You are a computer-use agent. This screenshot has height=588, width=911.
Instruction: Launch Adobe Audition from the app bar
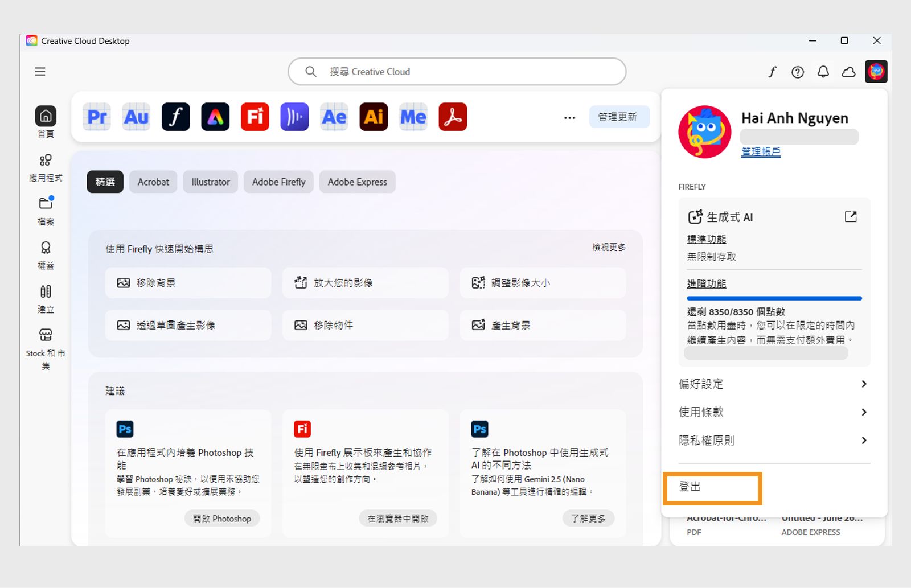[136, 117]
